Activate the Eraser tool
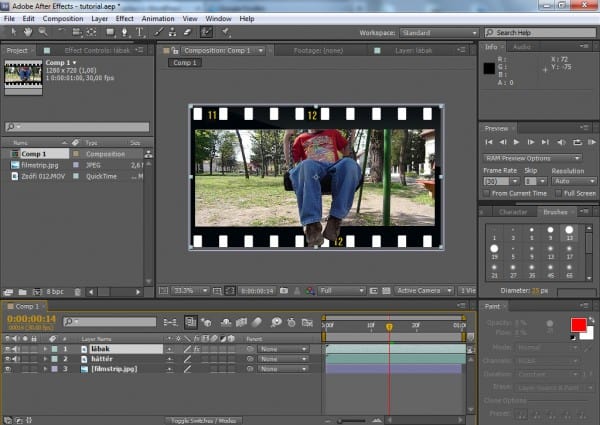Screen dimensions: 600x425 pos(187,32)
